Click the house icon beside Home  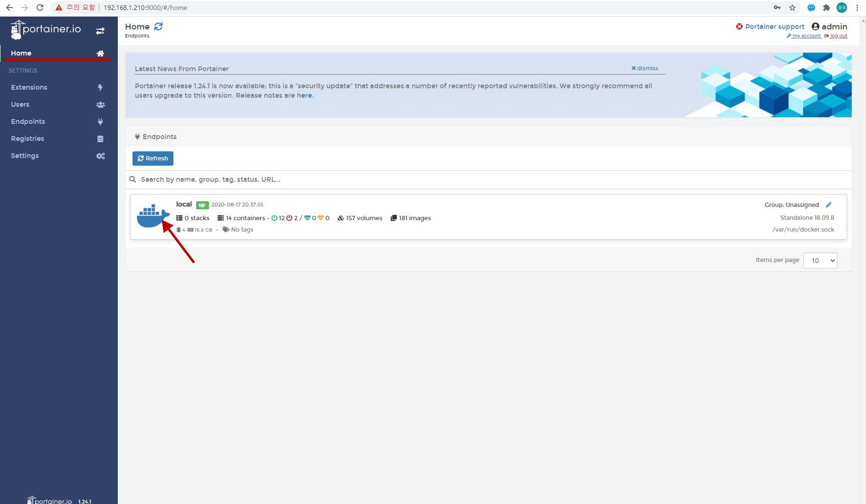pyautogui.click(x=100, y=54)
